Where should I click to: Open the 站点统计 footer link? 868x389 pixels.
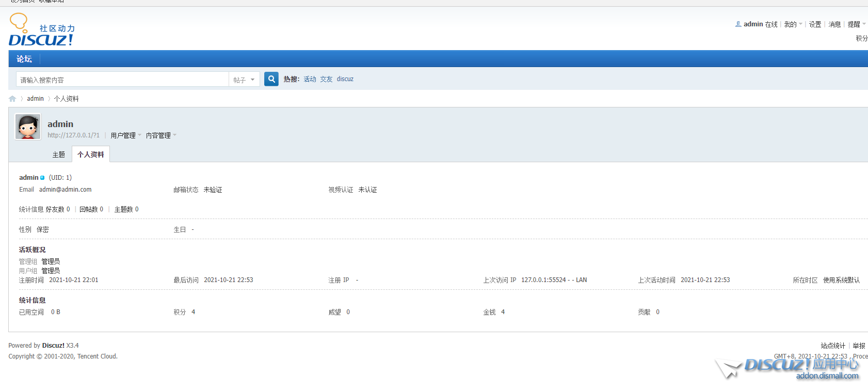coord(833,346)
